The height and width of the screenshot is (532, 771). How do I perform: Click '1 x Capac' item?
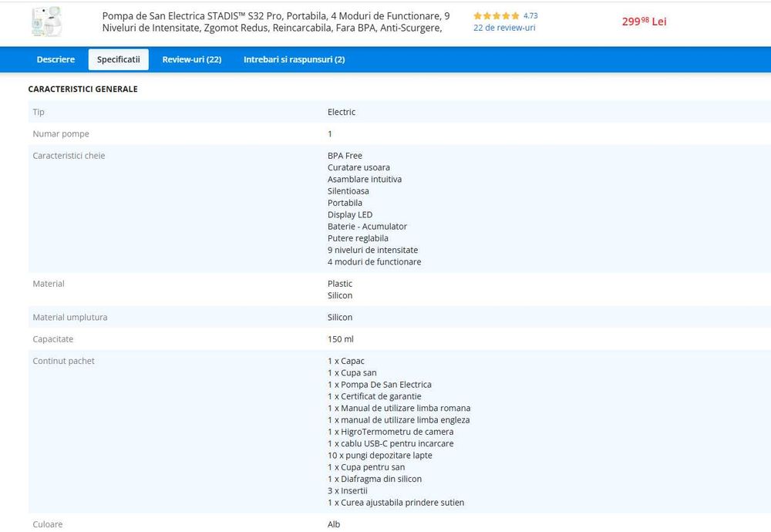345,360
